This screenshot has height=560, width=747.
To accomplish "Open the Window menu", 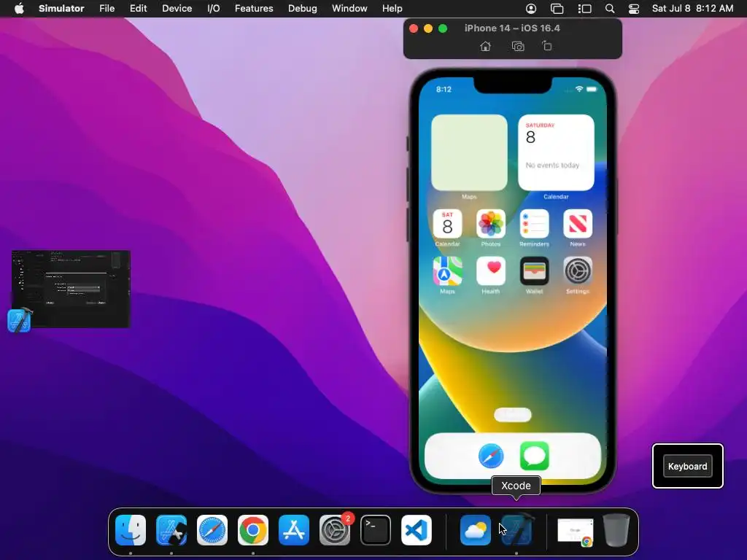I will (349, 9).
